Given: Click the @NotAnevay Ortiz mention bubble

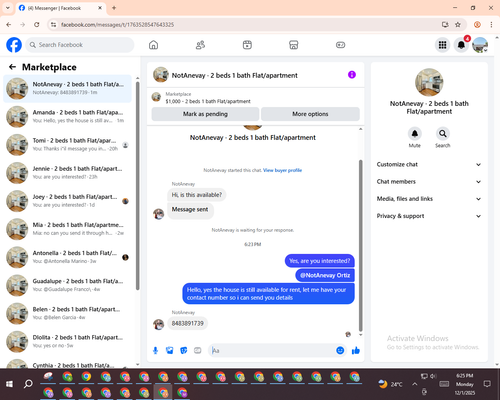Looking at the screenshot, I should 325,275.
